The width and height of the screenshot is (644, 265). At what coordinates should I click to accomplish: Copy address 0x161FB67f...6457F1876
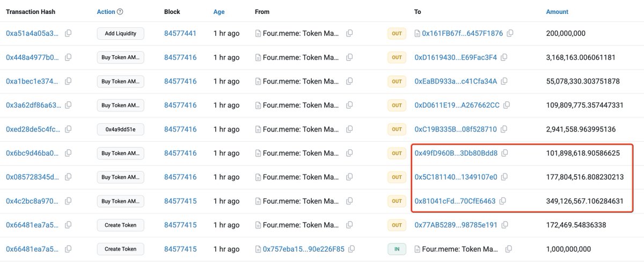coord(510,33)
